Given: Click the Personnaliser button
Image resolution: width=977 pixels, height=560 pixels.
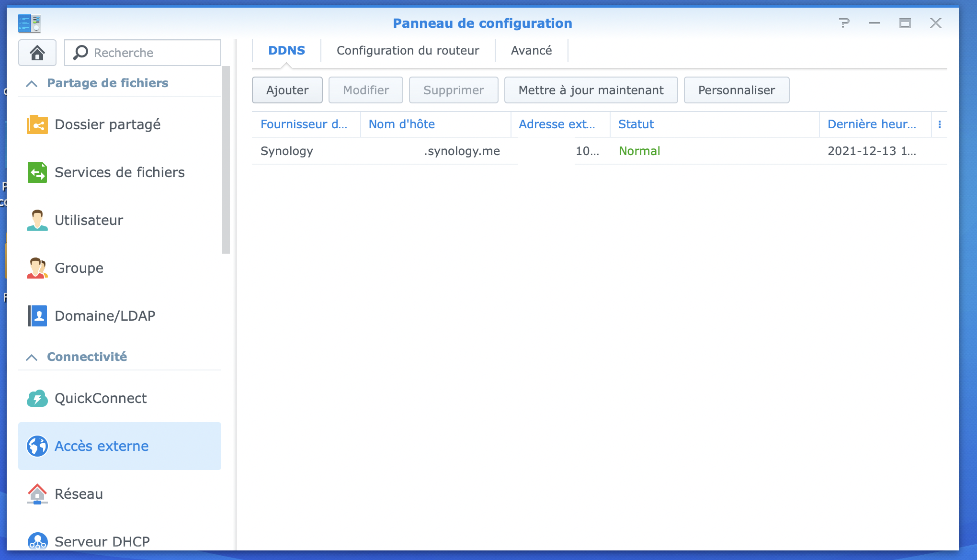Looking at the screenshot, I should [736, 90].
